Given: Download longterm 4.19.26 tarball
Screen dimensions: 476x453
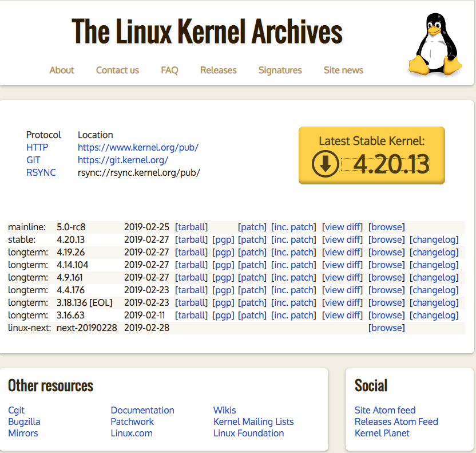Looking at the screenshot, I should 191,252.
